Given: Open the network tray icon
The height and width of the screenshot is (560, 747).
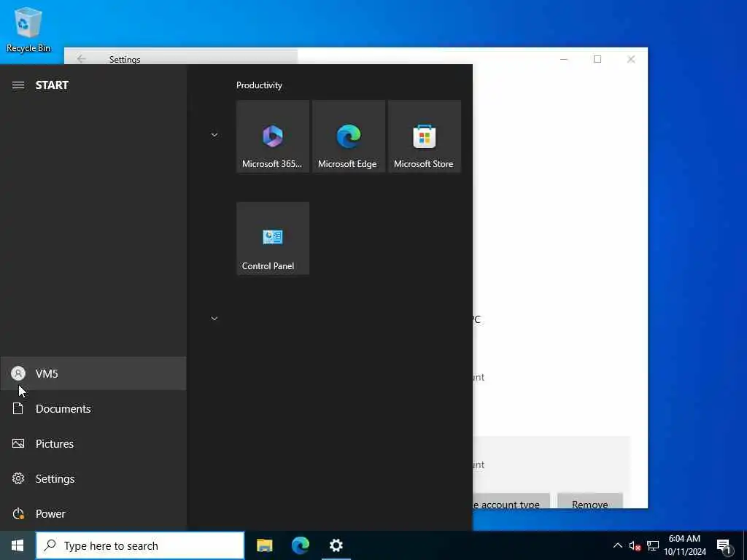Looking at the screenshot, I should click(653, 546).
